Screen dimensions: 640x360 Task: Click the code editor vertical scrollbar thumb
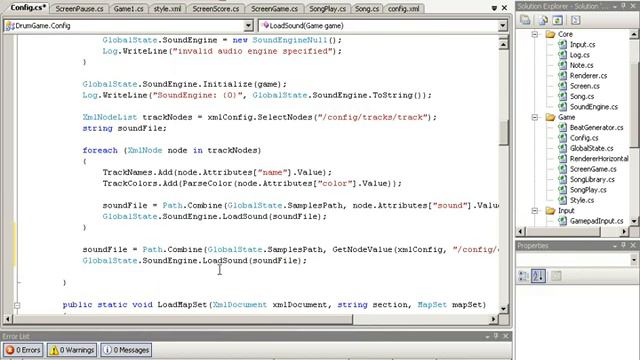(504, 133)
